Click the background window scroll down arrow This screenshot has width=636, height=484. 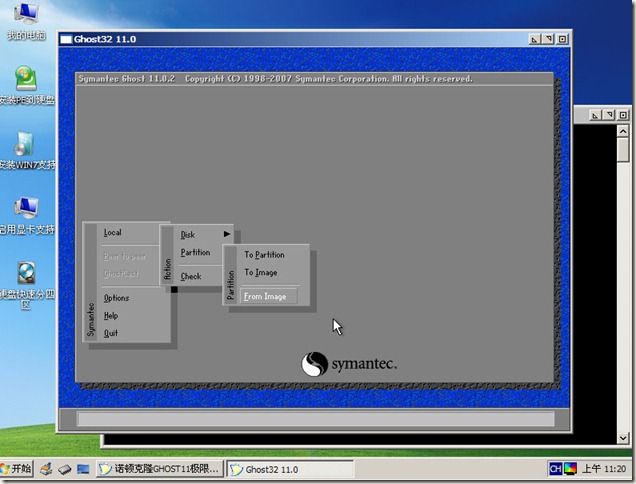pyautogui.click(x=623, y=438)
